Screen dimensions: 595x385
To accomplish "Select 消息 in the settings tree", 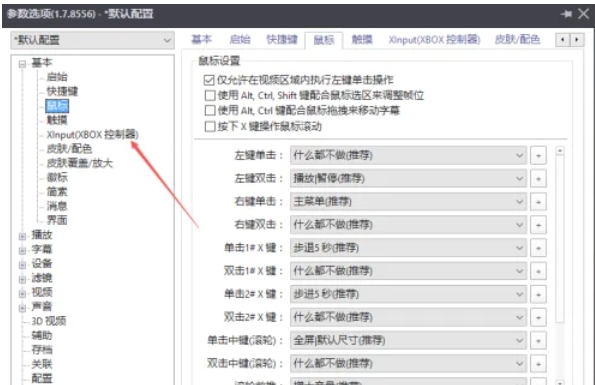I will tap(57, 206).
